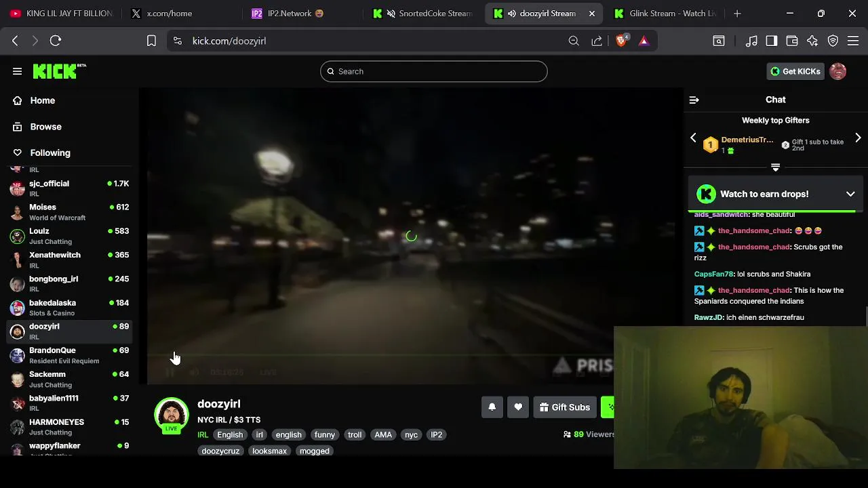Reload the page
The image size is (868, 488).
pyautogui.click(x=56, y=41)
